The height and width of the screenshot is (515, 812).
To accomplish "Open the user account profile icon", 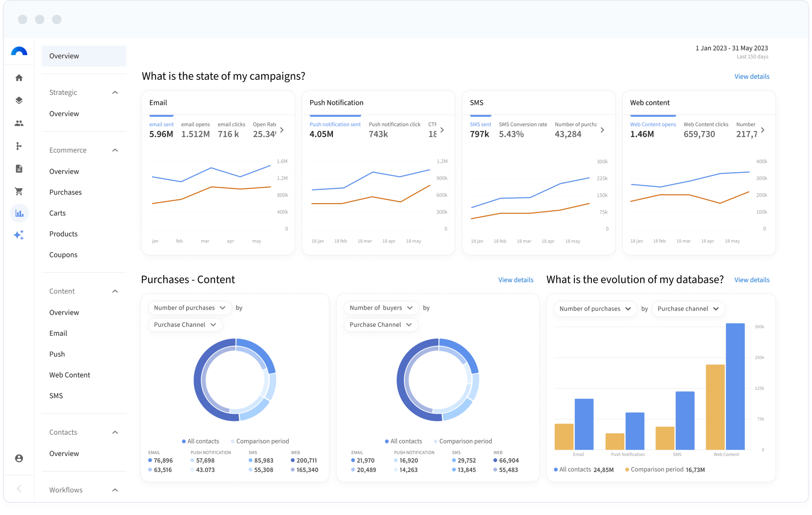I will [19, 458].
